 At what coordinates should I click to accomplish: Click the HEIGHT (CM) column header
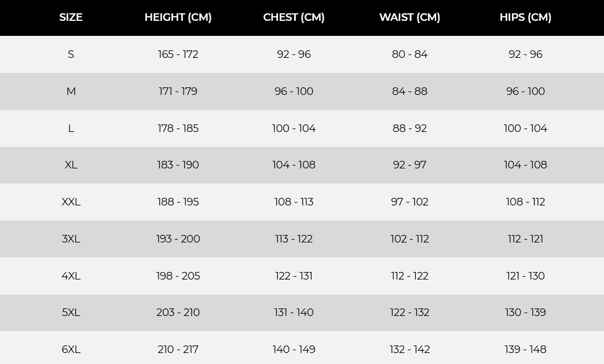pos(178,17)
